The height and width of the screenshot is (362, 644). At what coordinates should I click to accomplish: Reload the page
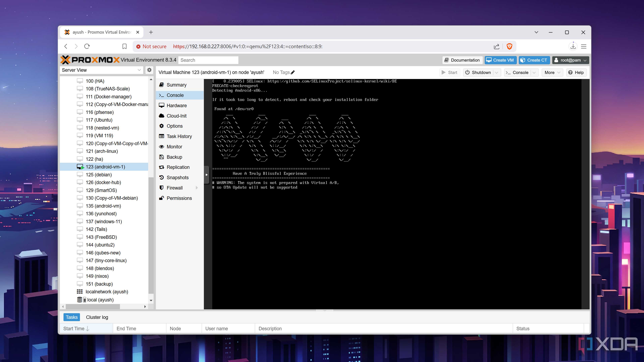tap(87, 46)
